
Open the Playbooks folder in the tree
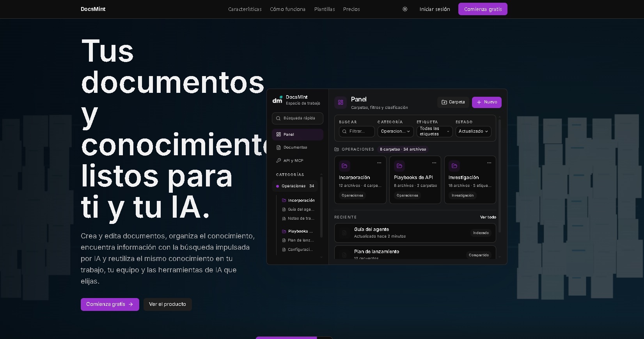(x=298, y=231)
